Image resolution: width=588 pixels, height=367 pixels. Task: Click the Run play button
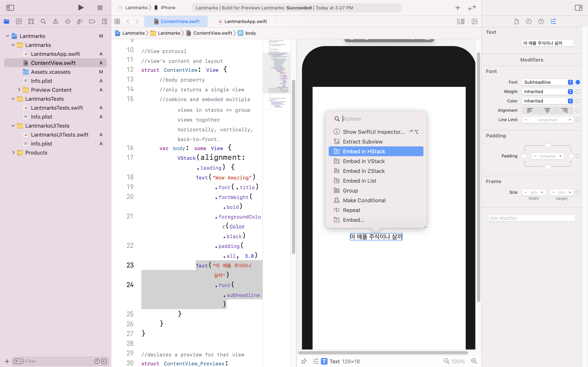pos(81,8)
